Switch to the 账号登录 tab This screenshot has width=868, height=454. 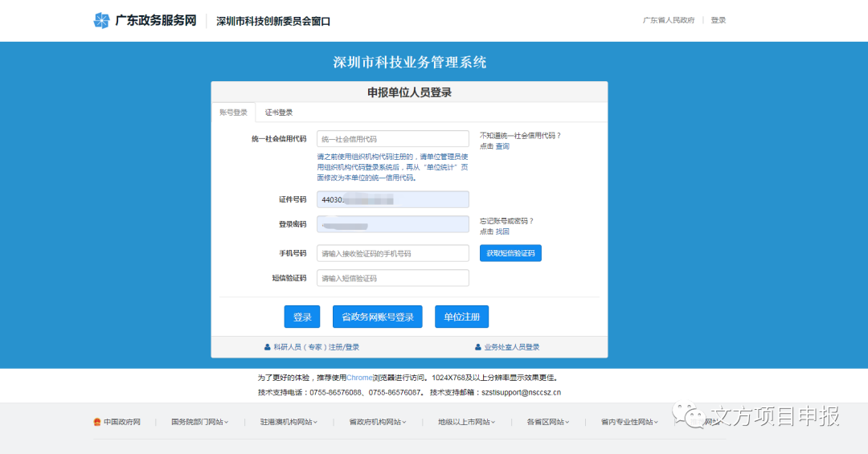pos(233,112)
